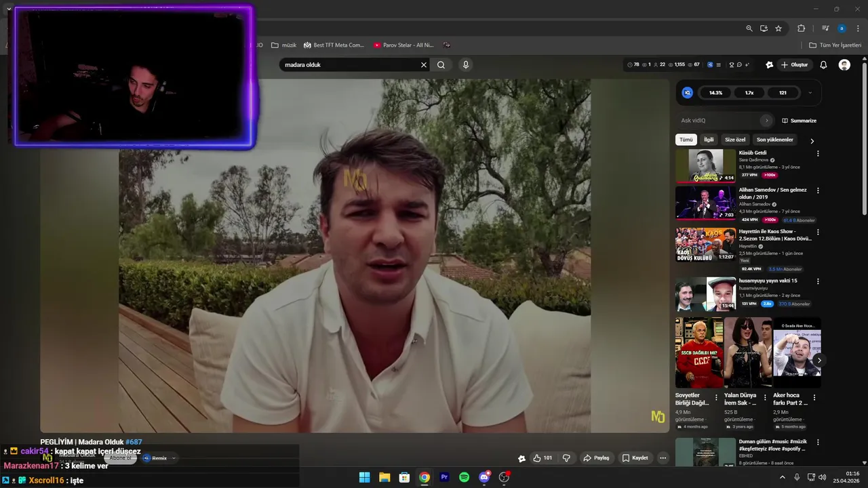Click the 121 vidIQ stat pill

(783, 93)
